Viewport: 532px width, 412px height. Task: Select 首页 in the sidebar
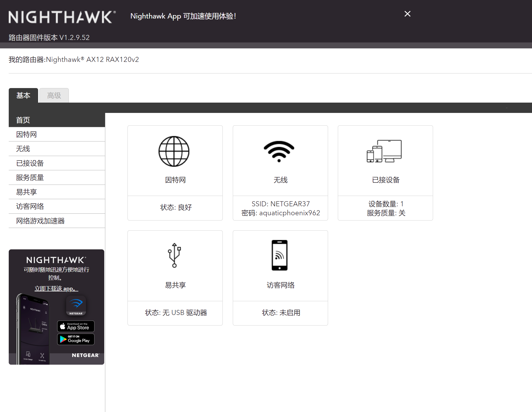tap(57, 120)
